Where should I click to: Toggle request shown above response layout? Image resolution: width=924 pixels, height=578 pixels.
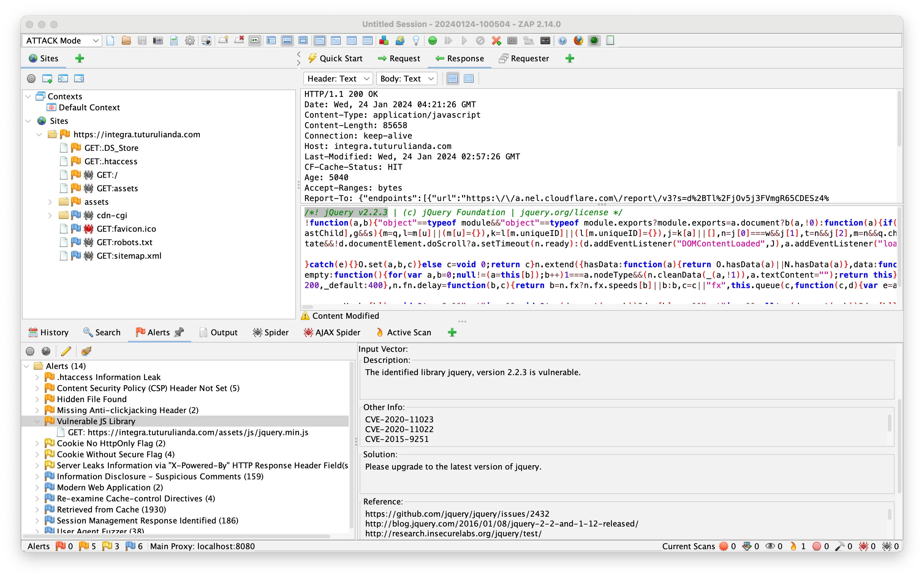[x=368, y=40]
